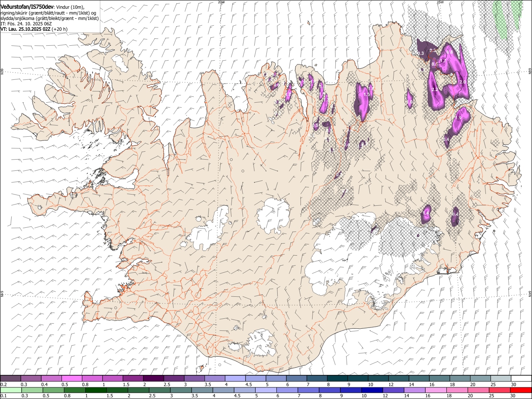This screenshot has height=399, width=532.
Task: Click the 2.2 snowfall value on map
Action: click(435, 90)
